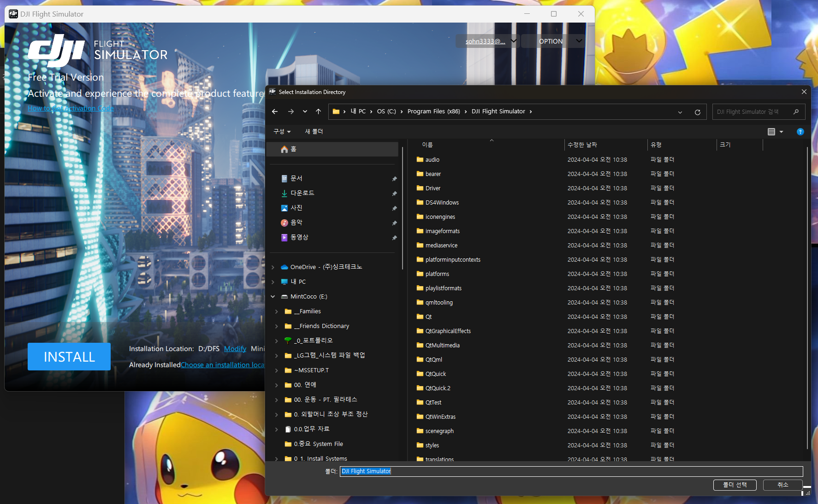This screenshot has height=504, width=818.
Task: Select the QtGraphicalEffects folder
Action: coord(448,331)
